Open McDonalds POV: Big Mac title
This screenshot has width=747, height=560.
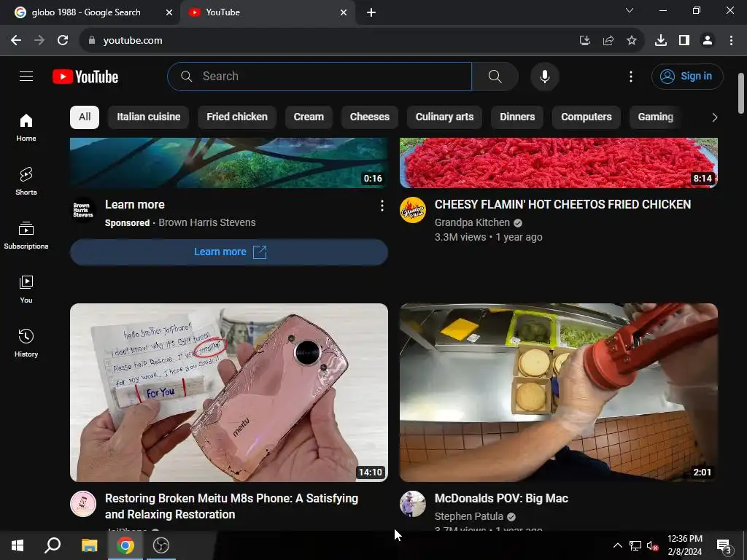pyautogui.click(x=501, y=499)
